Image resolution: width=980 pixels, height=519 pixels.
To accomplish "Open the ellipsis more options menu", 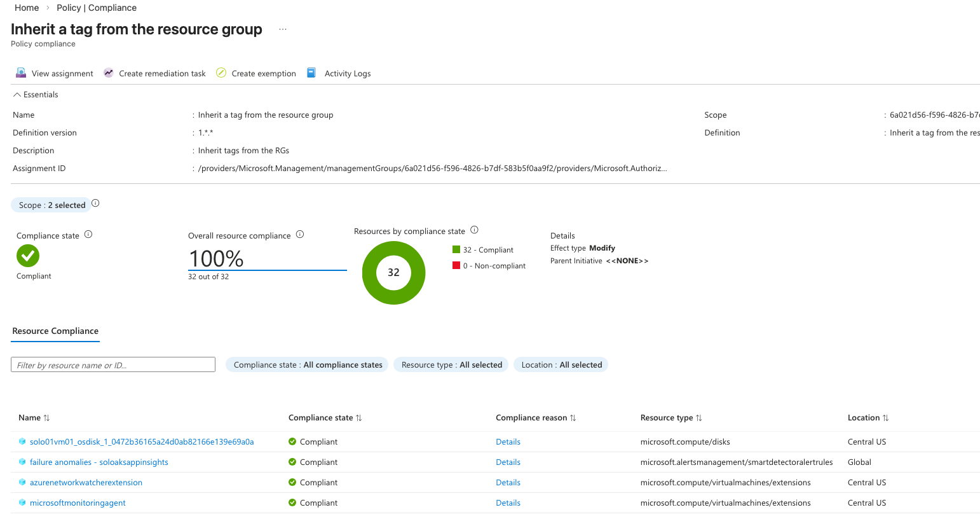I will [x=283, y=30].
